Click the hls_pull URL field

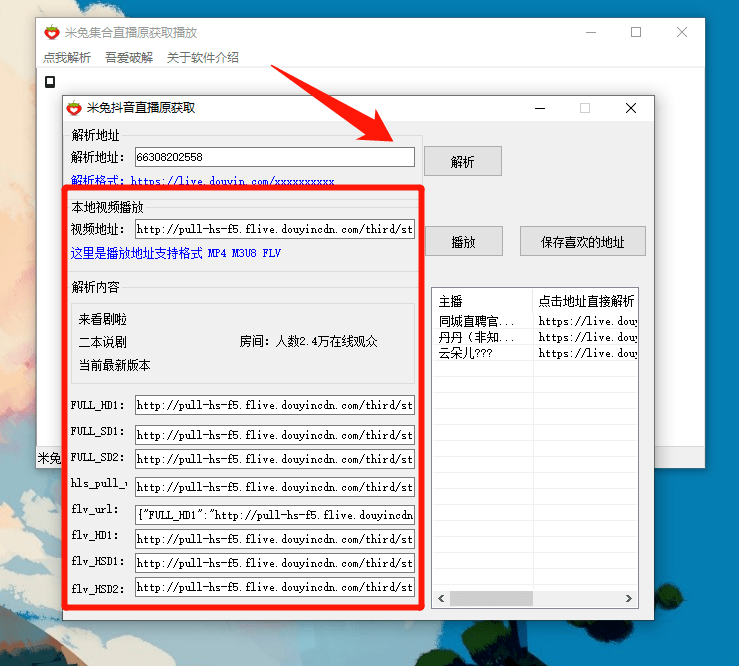pos(275,487)
